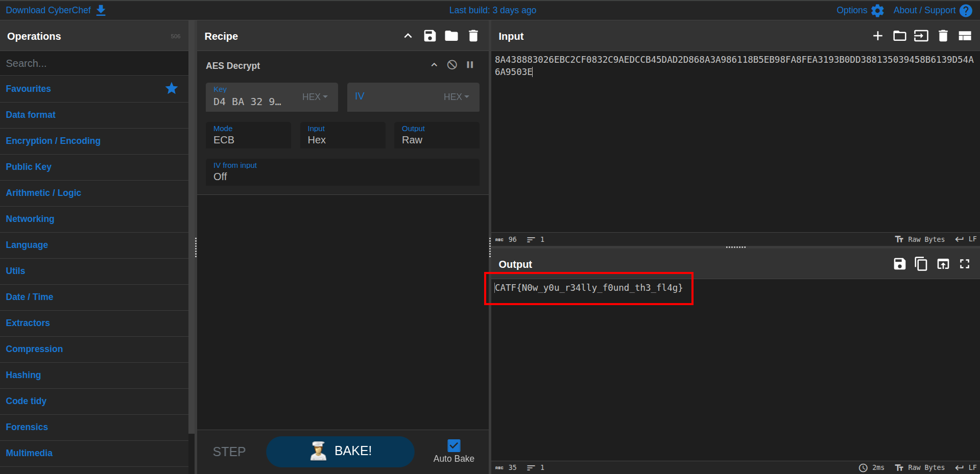Image resolution: width=980 pixels, height=474 pixels.
Task: Toggle the Auto Bake checkbox
Action: pyautogui.click(x=454, y=445)
